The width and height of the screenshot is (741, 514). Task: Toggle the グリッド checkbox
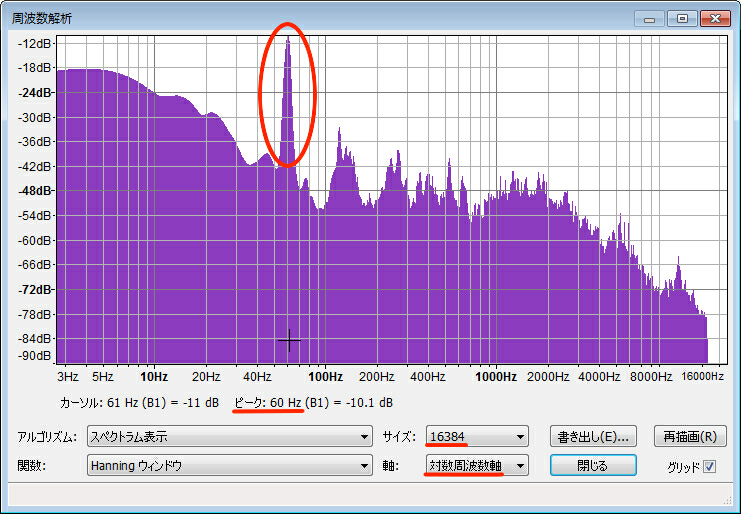(710, 466)
